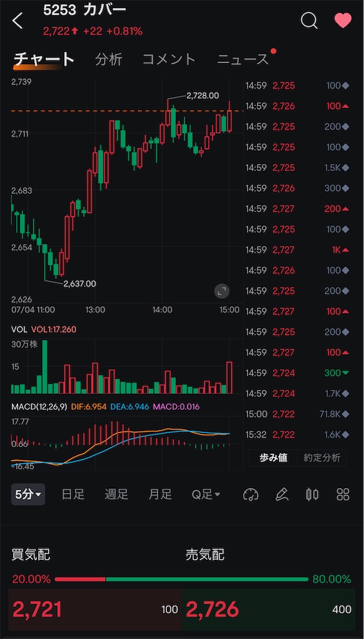This screenshot has width=364, height=639.
Task: Click the 2,726 ask price
Action: point(212,609)
